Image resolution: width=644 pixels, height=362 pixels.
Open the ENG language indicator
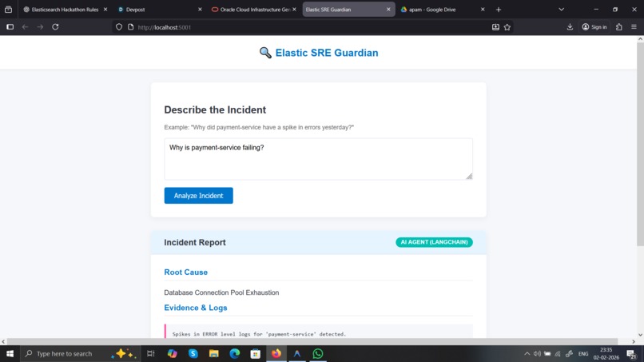coord(583,354)
